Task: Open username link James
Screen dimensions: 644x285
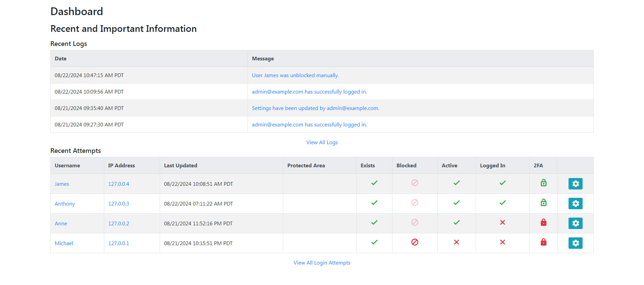Action: point(62,184)
